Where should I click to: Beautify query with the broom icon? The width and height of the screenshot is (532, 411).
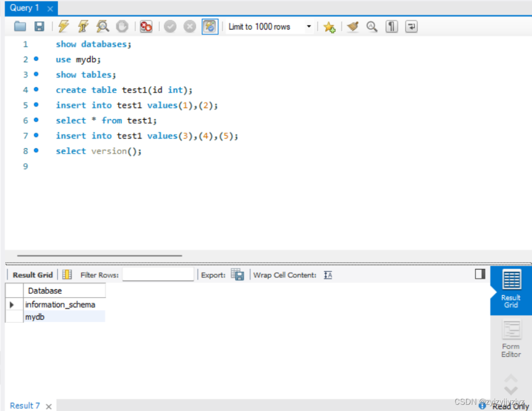click(x=353, y=27)
